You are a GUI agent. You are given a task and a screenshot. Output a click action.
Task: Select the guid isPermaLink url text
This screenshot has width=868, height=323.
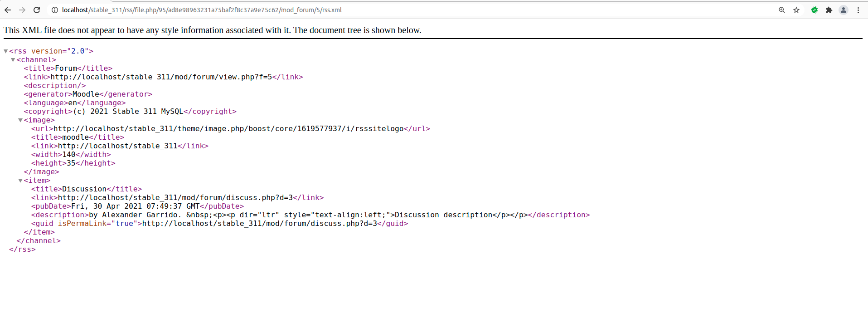pos(260,224)
